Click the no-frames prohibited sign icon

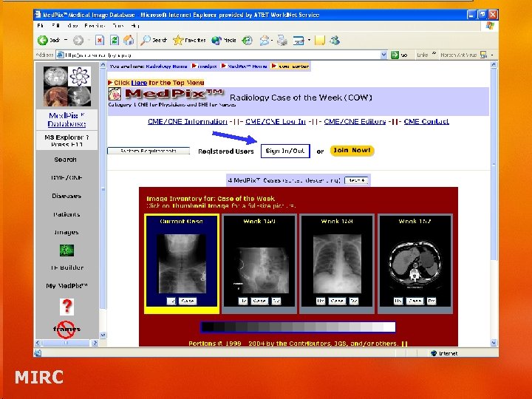coord(66,329)
